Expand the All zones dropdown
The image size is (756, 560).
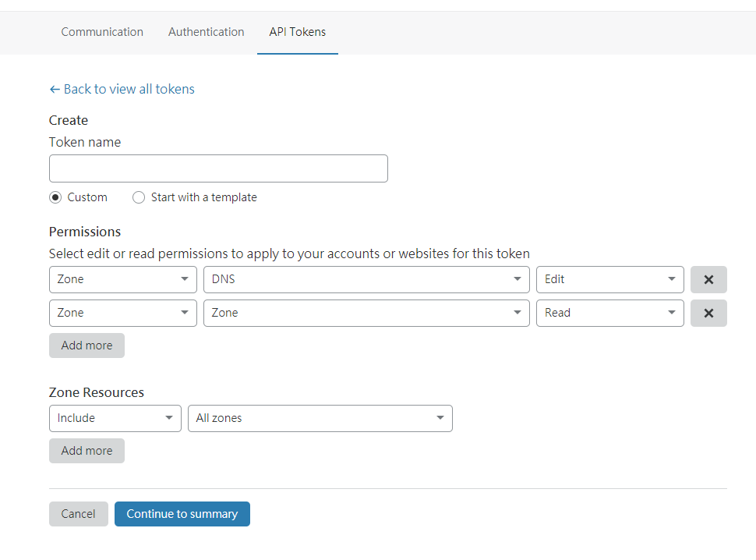click(x=320, y=418)
